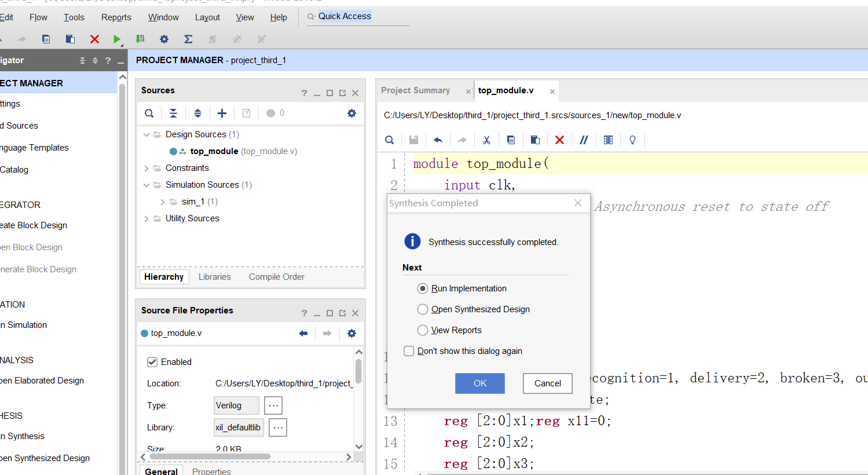Redo arrow in editor toolbar
Image resolution: width=868 pixels, height=475 pixels.
pyautogui.click(x=462, y=140)
